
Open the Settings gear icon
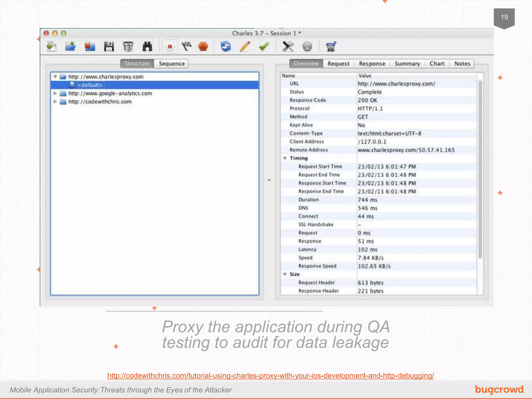click(307, 47)
